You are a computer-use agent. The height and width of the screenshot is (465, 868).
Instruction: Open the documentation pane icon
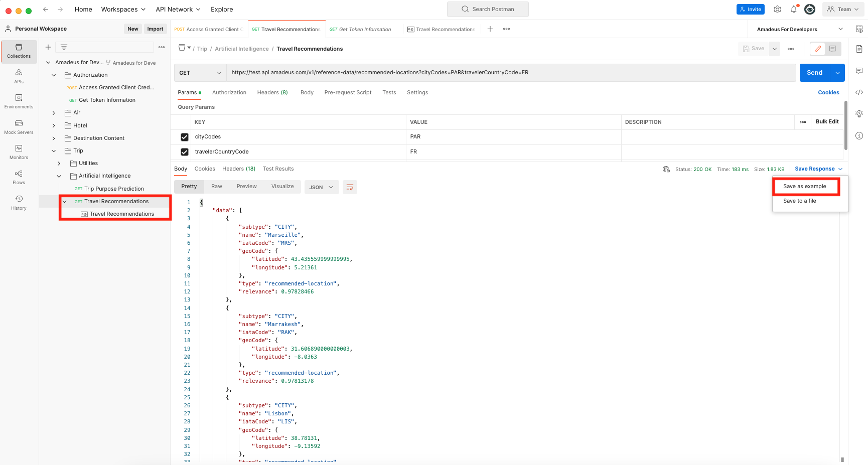tap(859, 49)
